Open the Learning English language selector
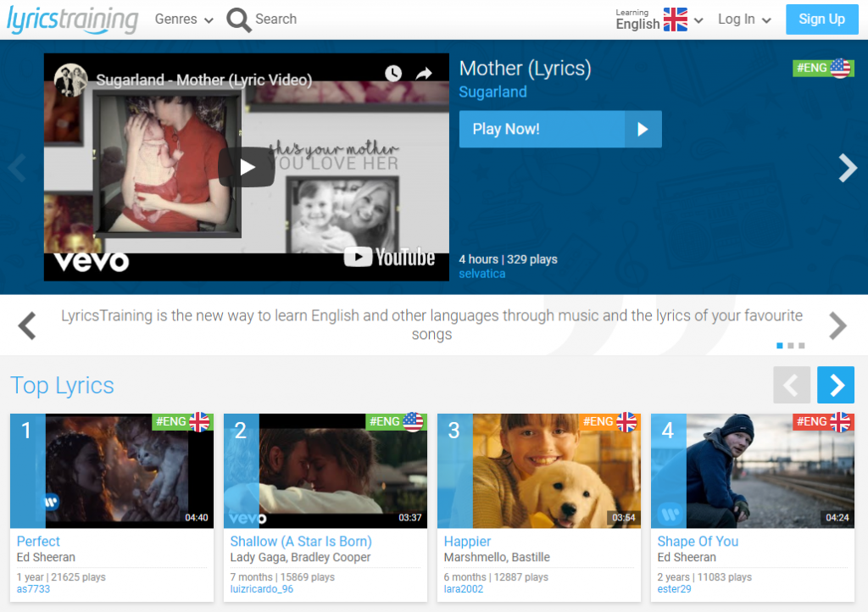 pyautogui.click(x=659, y=19)
